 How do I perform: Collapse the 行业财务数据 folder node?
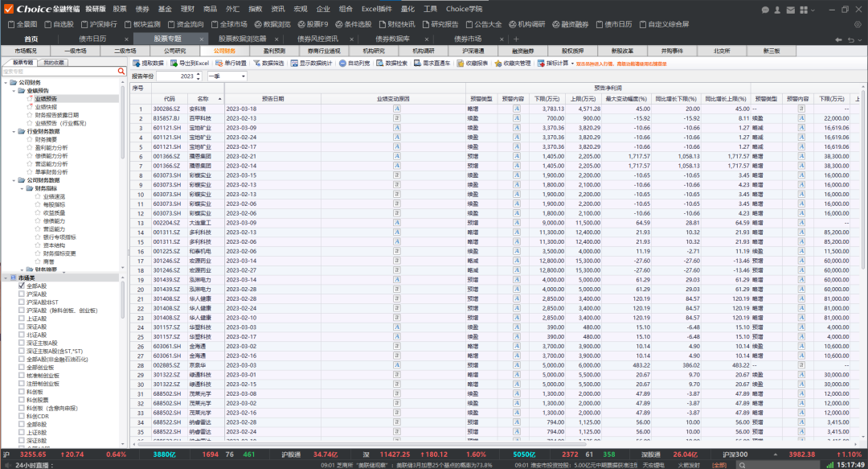pos(14,131)
